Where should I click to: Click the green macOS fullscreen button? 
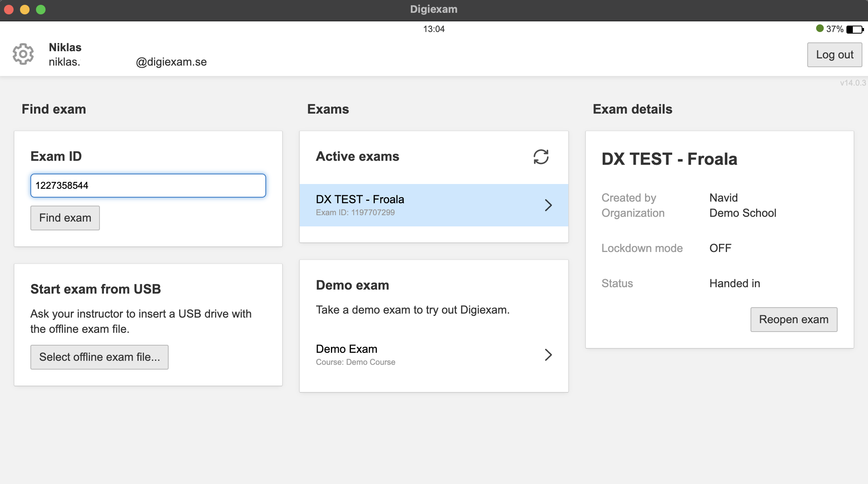(41, 10)
